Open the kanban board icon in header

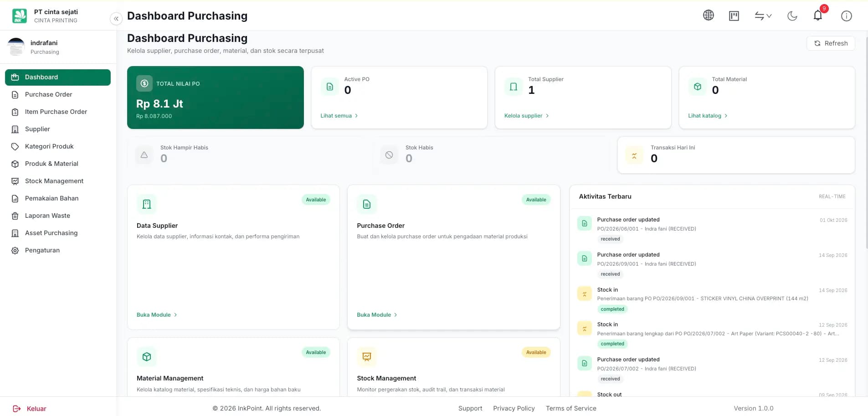point(734,16)
